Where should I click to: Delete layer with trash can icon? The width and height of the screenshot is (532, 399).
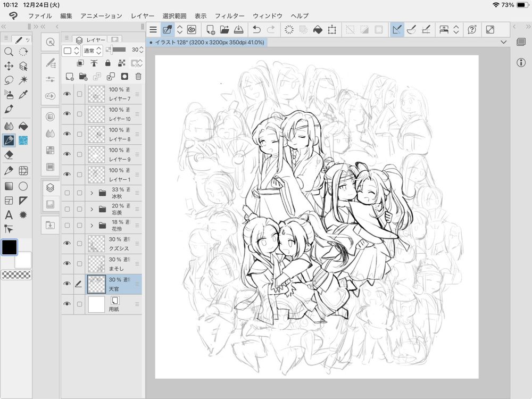coord(138,76)
